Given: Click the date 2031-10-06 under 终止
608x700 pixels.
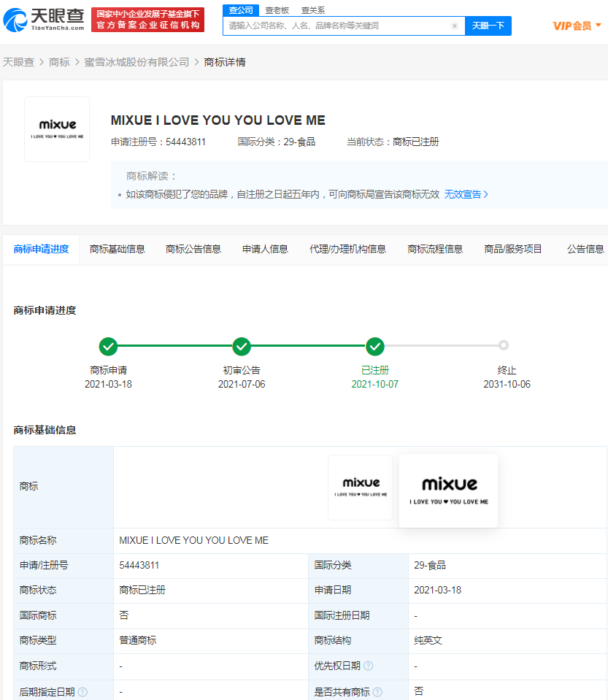Looking at the screenshot, I should coord(507,384).
